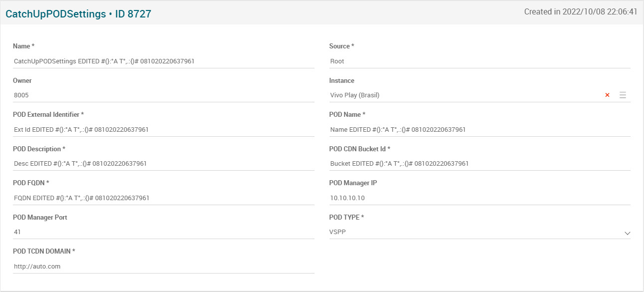Focus the POD CDN Bucket Id field

(x=480, y=164)
